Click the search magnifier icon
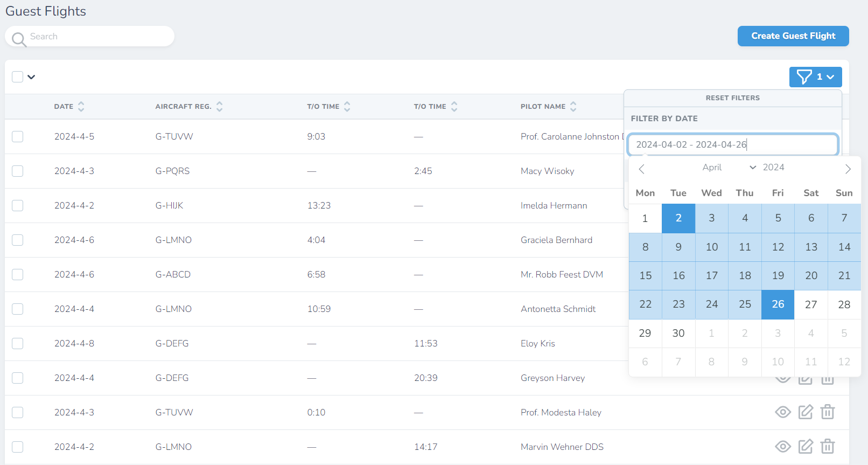This screenshot has width=868, height=465. coord(19,39)
